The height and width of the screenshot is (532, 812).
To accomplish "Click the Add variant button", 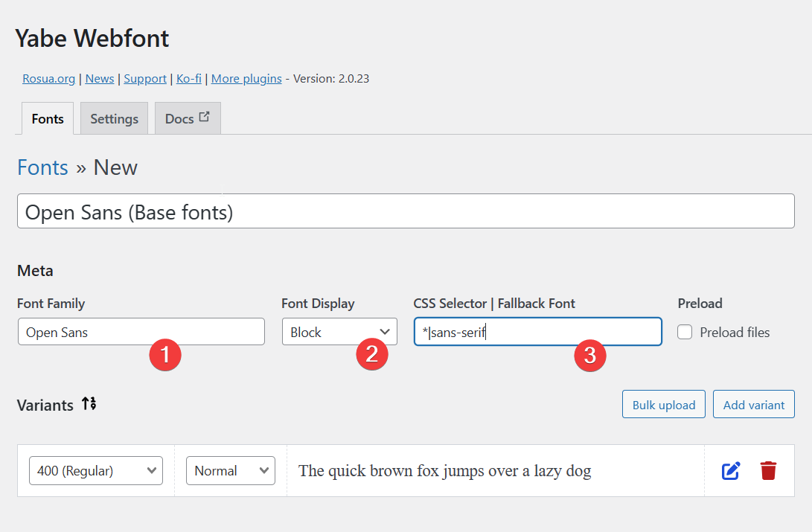I will [753, 404].
